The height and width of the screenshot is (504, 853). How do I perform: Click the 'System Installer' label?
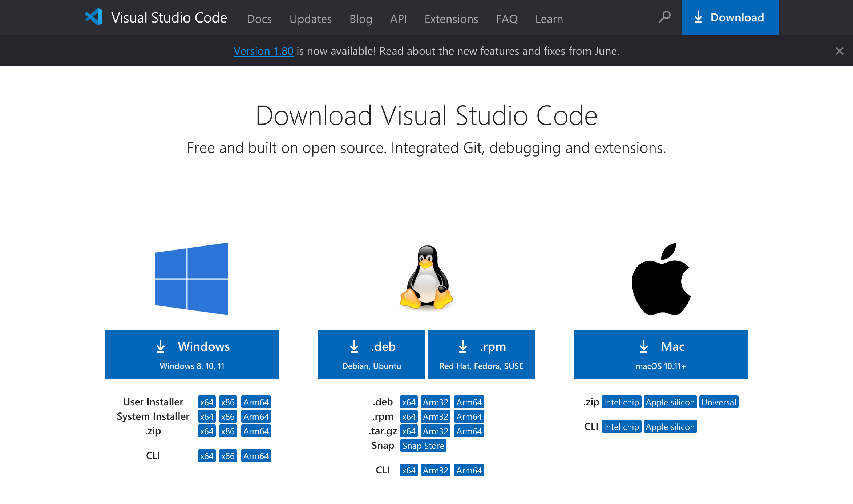(153, 416)
